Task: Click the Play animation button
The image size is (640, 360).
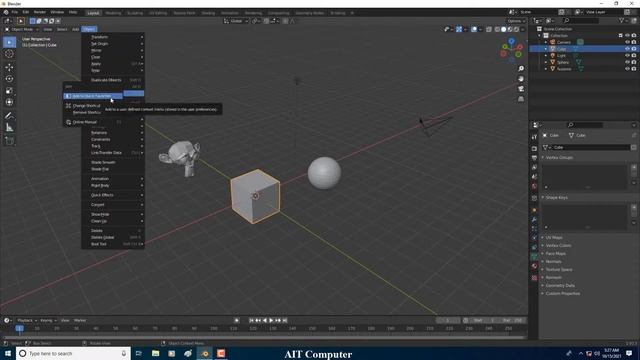Action: point(271,320)
